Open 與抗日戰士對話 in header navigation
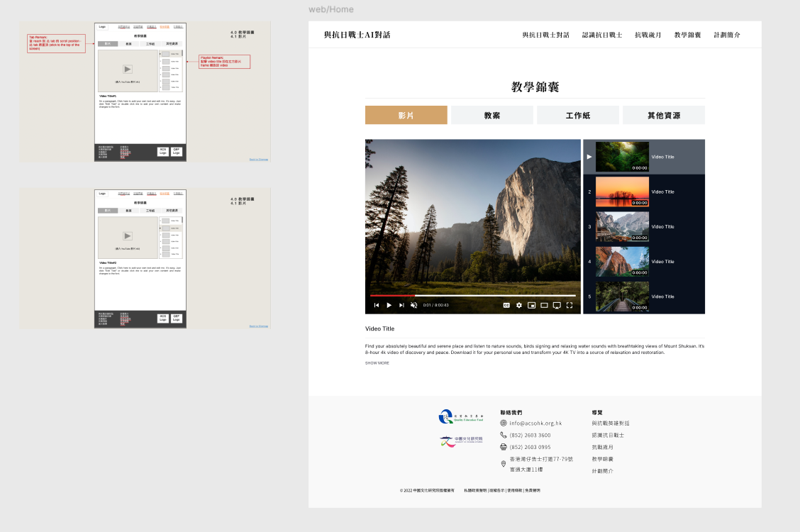 pyautogui.click(x=545, y=35)
